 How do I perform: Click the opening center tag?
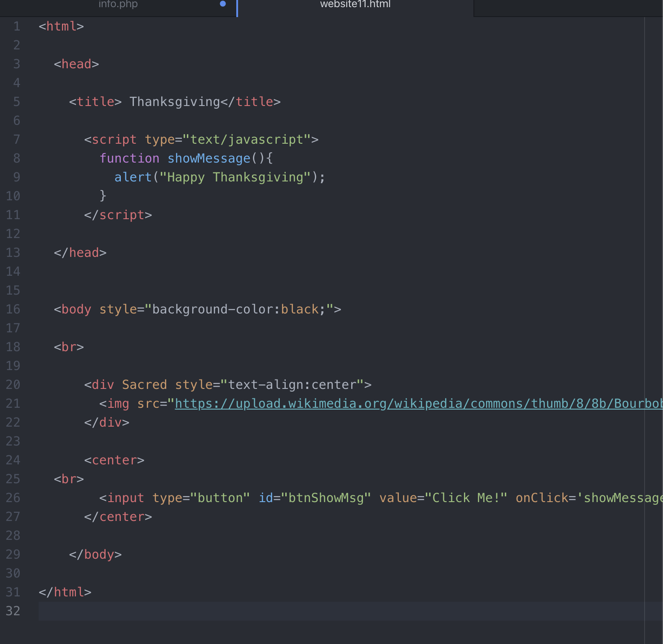[114, 460]
